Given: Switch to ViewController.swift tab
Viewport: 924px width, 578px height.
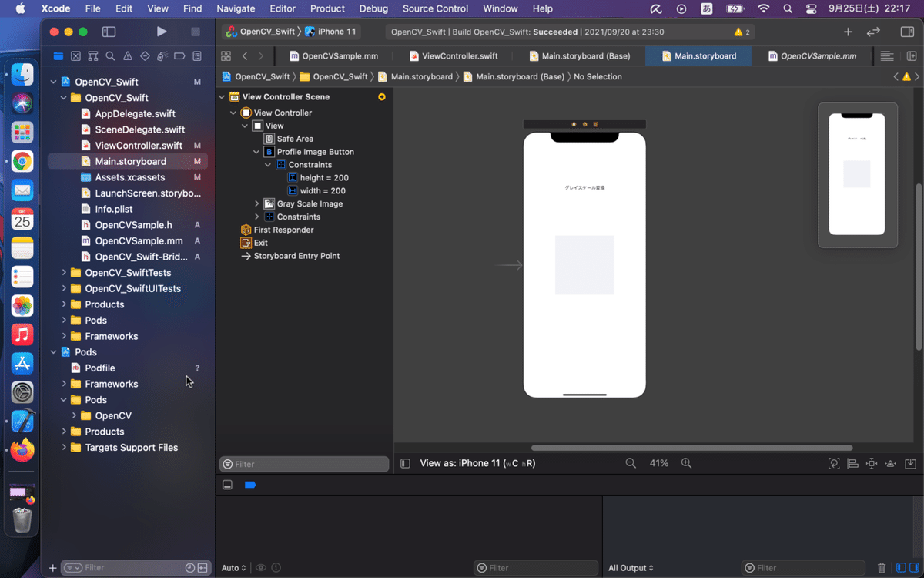Looking at the screenshot, I should (454, 56).
